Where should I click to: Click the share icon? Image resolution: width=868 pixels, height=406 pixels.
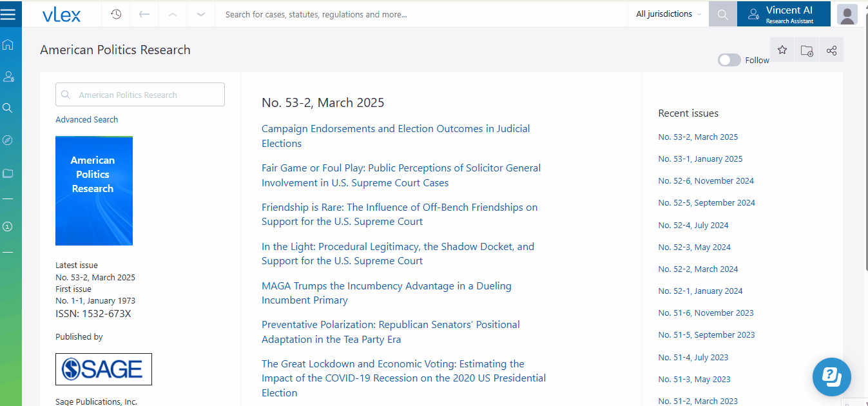click(x=831, y=50)
